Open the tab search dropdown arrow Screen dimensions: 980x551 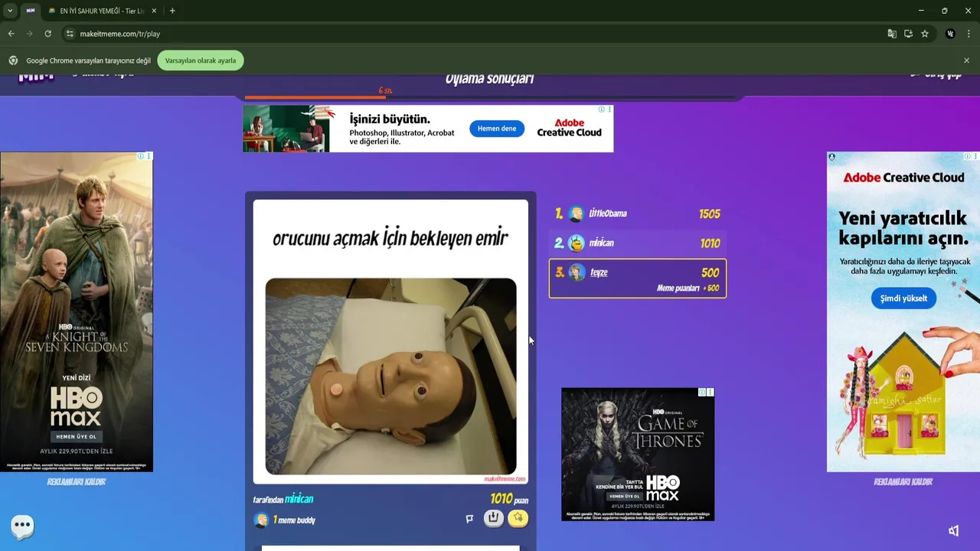[x=9, y=11]
